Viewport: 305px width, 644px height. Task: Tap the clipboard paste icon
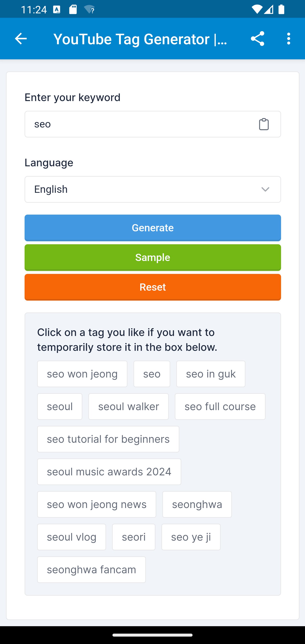pos(264,124)
